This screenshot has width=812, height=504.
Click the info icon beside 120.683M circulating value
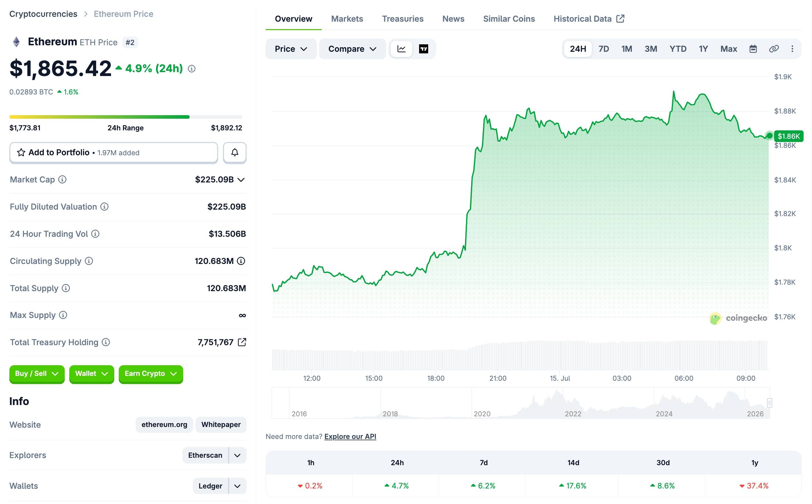coord(241,261)
